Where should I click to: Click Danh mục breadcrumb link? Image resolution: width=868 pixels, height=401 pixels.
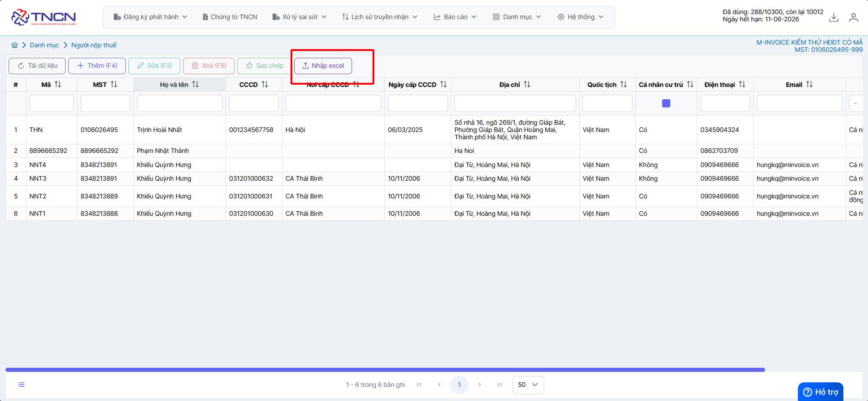coord(45,45)
